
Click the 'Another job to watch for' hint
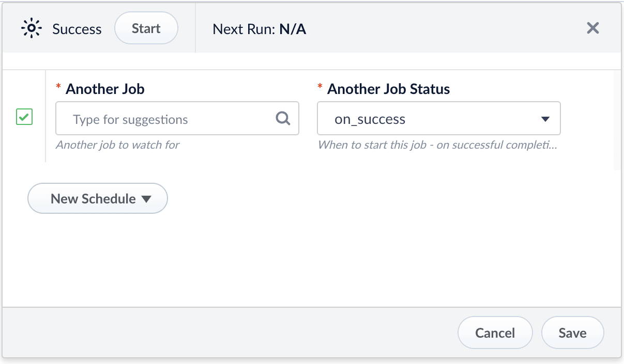(x=118, y=145)
